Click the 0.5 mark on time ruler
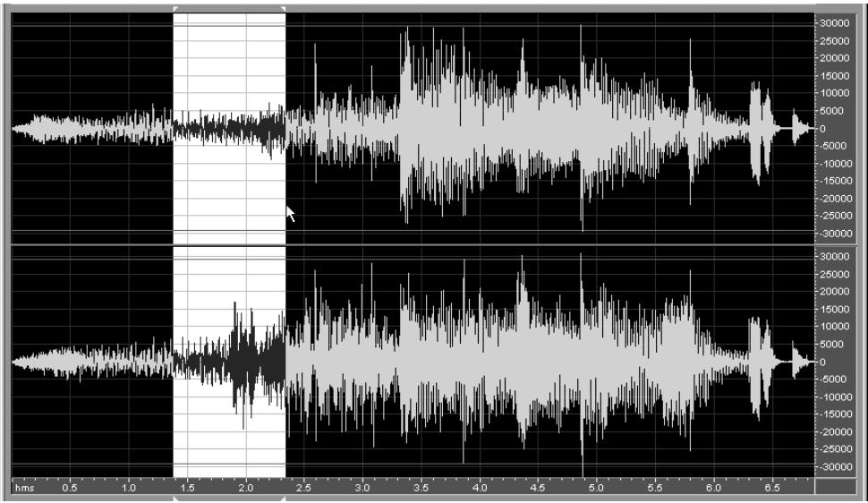Image resolution: width=868 pixels, height=503 pixels. [70, 488]
